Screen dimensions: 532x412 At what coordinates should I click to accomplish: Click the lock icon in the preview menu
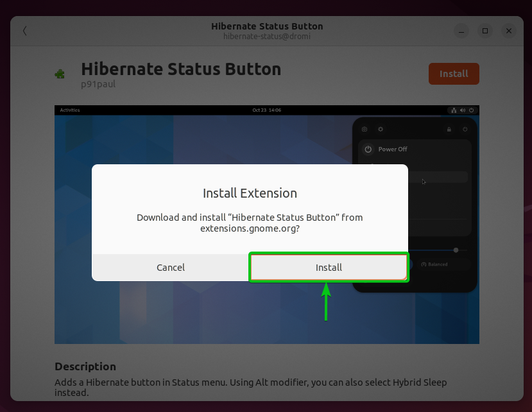449,129
